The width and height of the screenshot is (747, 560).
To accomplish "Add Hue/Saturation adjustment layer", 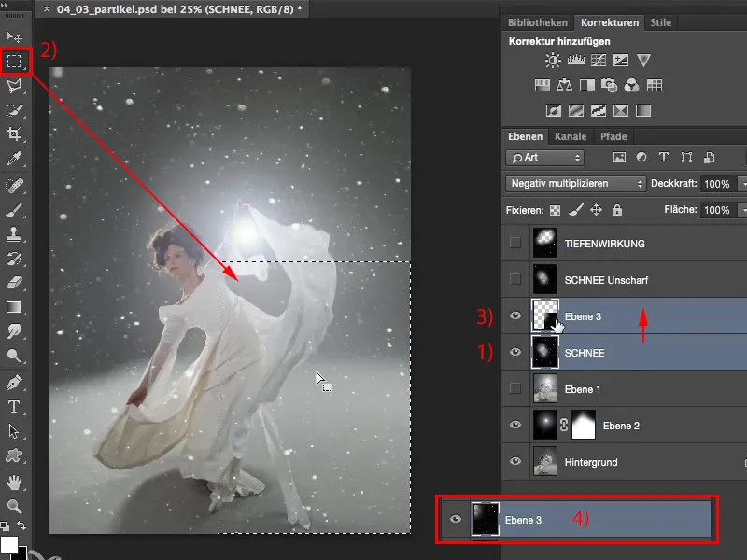I will 543,86.
